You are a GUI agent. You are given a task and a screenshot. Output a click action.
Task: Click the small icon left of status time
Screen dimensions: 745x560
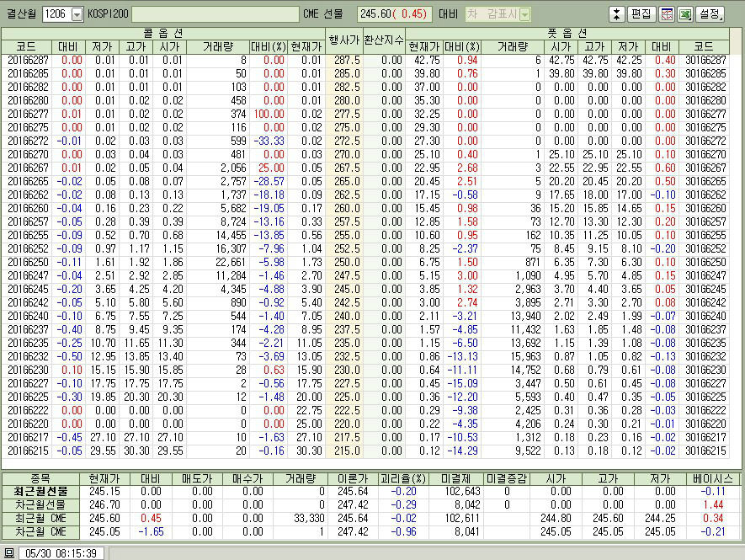click(x=8, y=553)
